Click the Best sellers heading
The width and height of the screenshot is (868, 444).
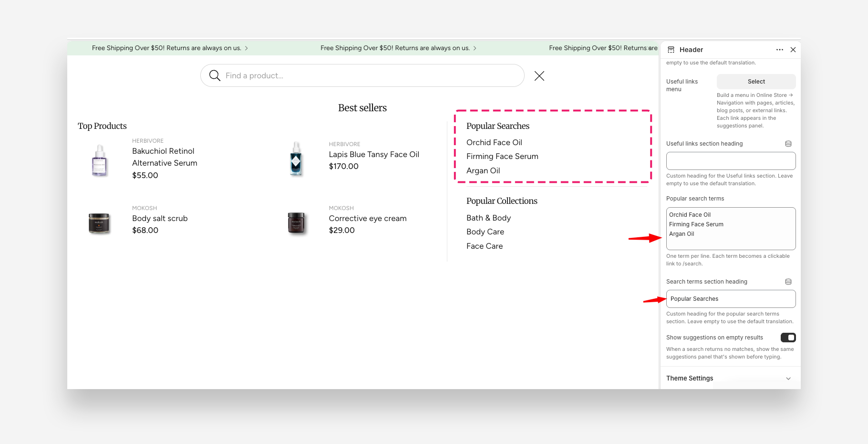click(x=362, y=108)
